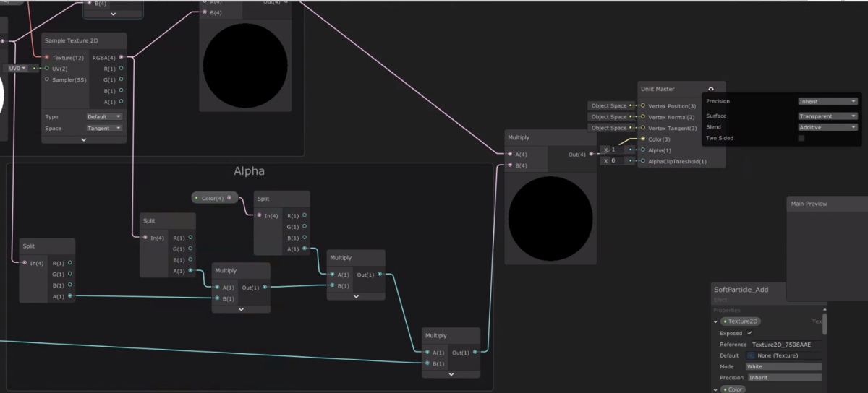Click the R(1) output of the Color Split node
868x393 pixels.
click(305, 215)
